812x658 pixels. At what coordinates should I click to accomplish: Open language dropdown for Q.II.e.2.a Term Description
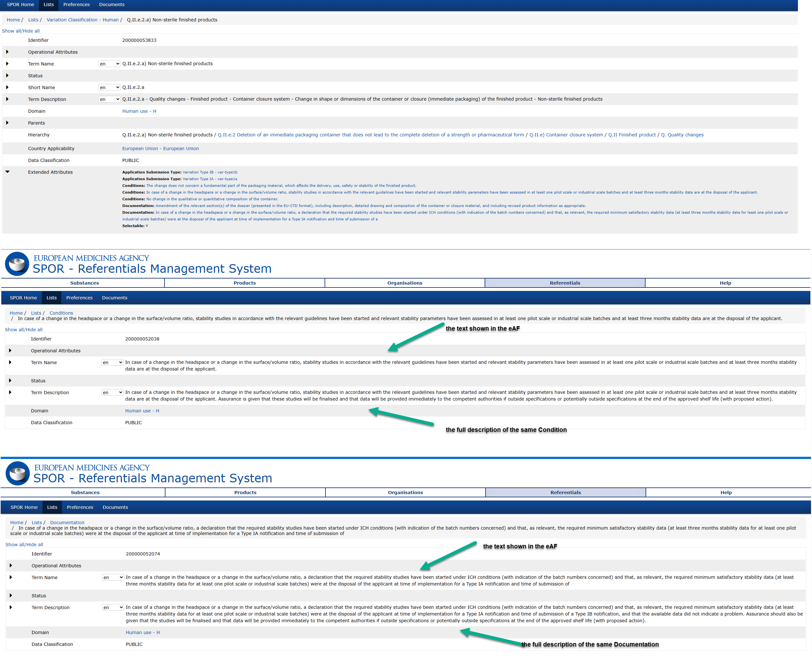coord(109,99)
